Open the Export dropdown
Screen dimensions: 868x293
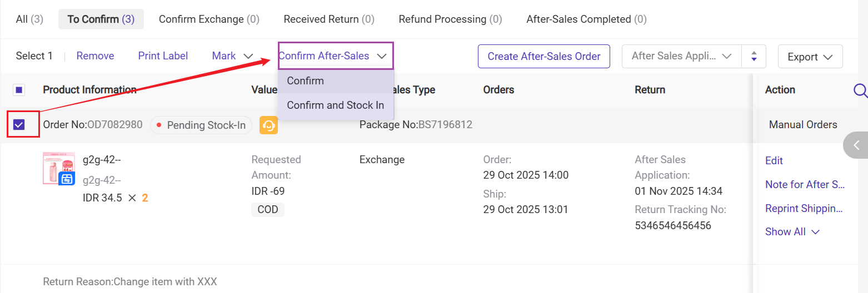click(x=810, y=57)
